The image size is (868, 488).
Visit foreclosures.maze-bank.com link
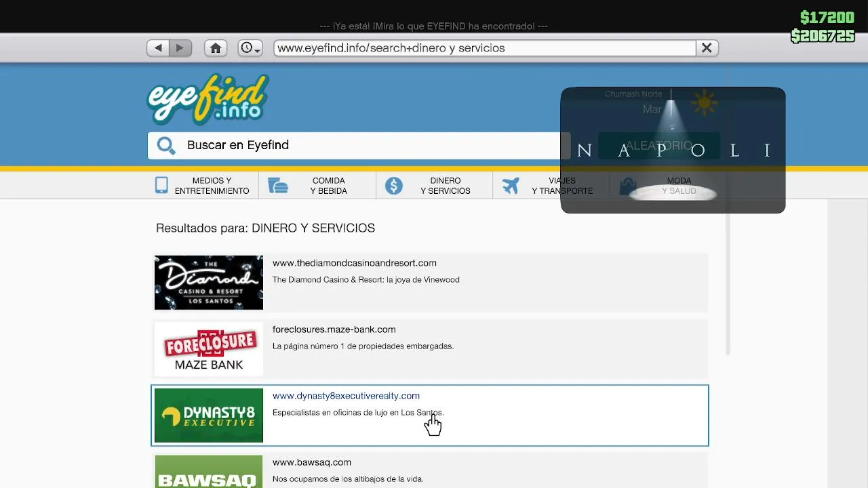[x=334, y=329]
